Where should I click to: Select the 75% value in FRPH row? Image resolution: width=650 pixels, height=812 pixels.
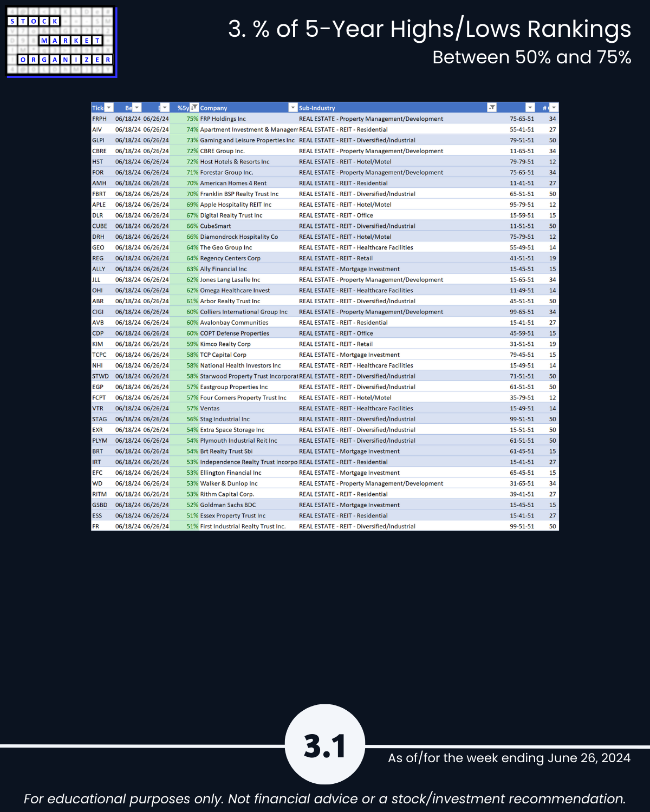(x=185, y=119)
